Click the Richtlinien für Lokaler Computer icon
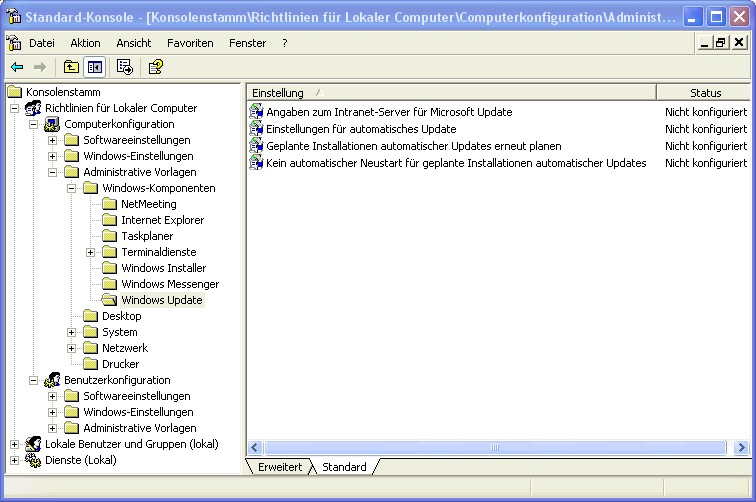756x502 pixels. pyautogui.click(x=33, y=108)
